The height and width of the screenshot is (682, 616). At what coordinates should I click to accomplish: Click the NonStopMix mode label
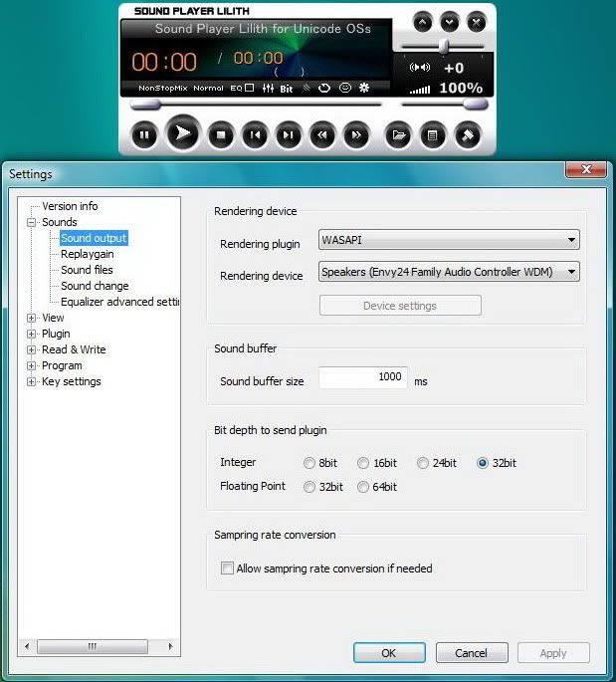tap(162, 89)
